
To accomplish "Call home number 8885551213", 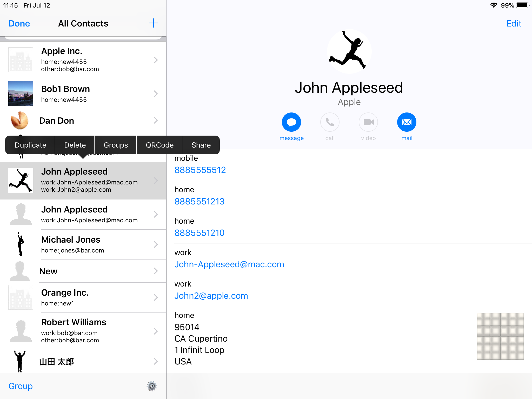I will 199,201.
